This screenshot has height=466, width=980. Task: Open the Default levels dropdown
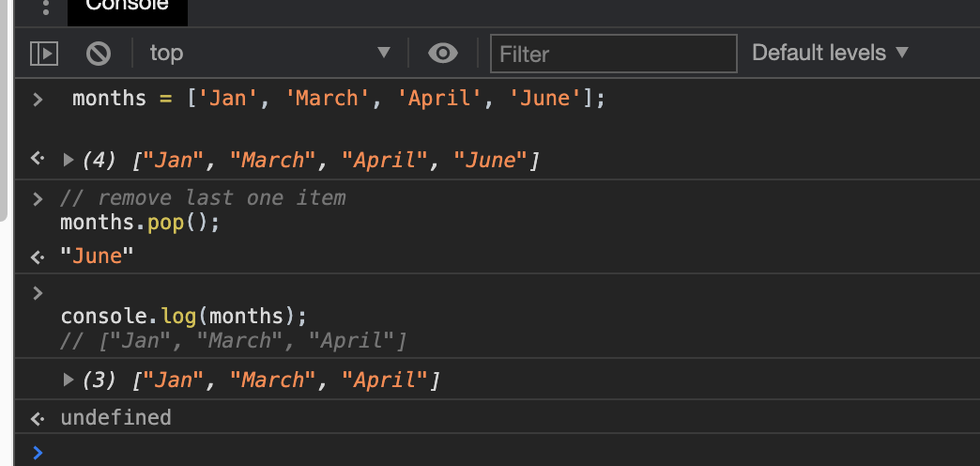(830, 54)
